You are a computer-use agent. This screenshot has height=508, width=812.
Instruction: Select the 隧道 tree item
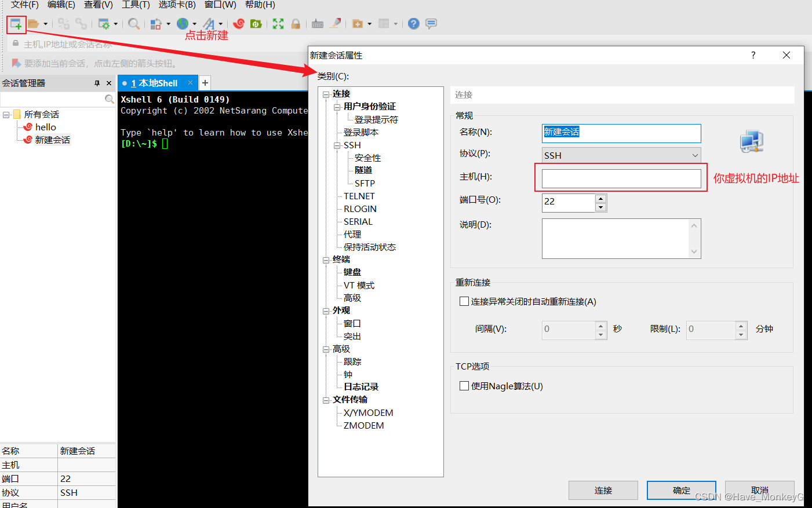pyautogui.click(x=363, y=170)
